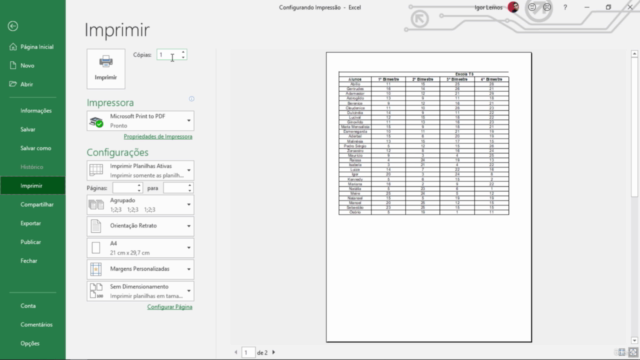Click the Páginas start page field
The image size is (640, 360).
(x=124, y=188)
